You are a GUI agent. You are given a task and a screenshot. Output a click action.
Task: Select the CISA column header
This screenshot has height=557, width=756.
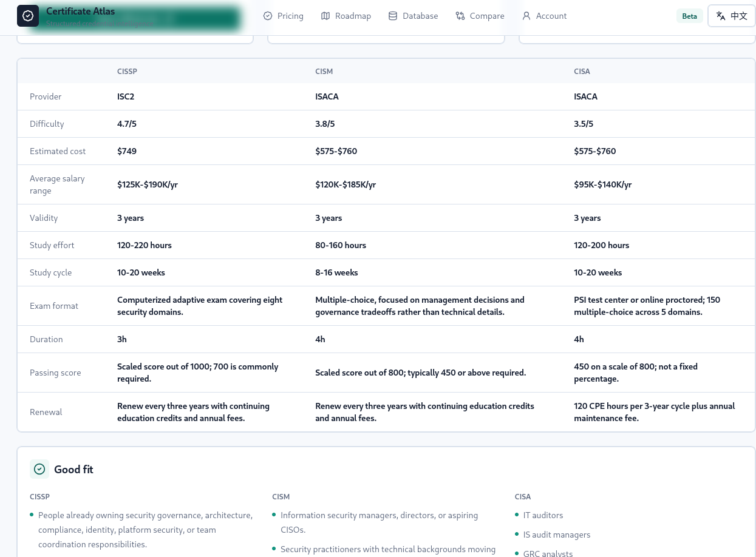pos(582,71)
